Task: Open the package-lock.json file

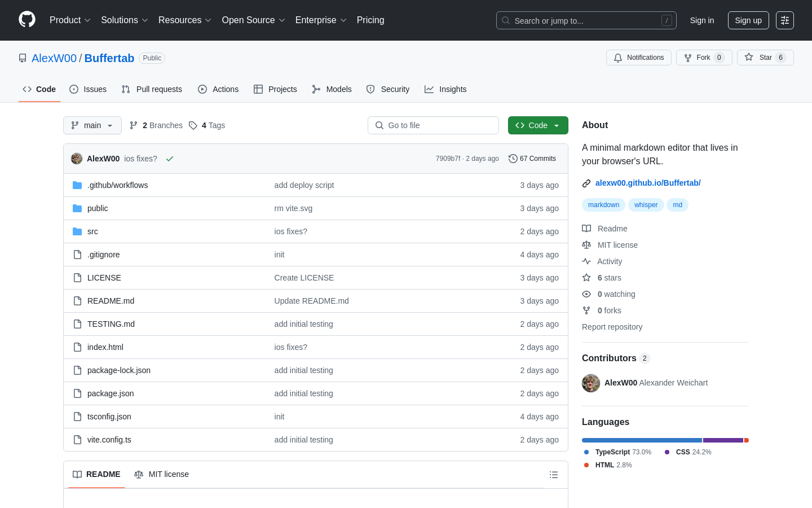Action: pos(119,370)
